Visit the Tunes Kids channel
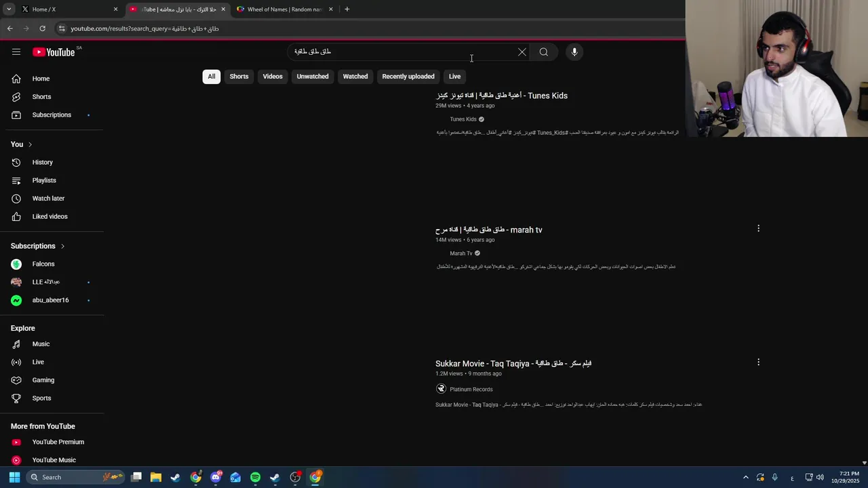The image size is (868, 488). point(463,119)
